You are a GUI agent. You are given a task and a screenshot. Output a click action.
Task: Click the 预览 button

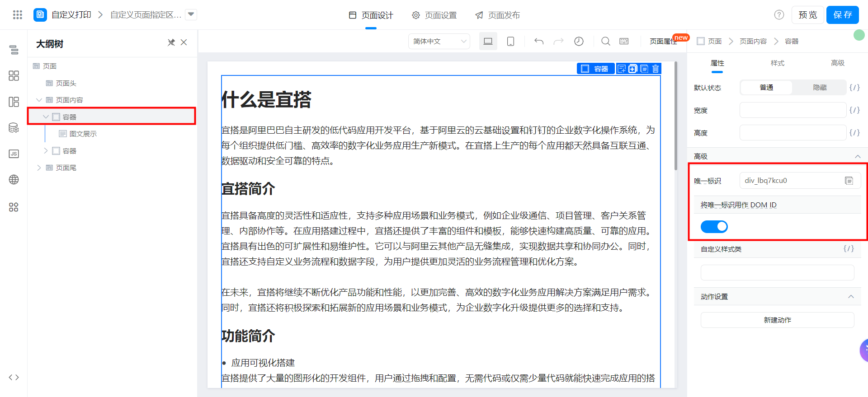(x=807, y=15)
